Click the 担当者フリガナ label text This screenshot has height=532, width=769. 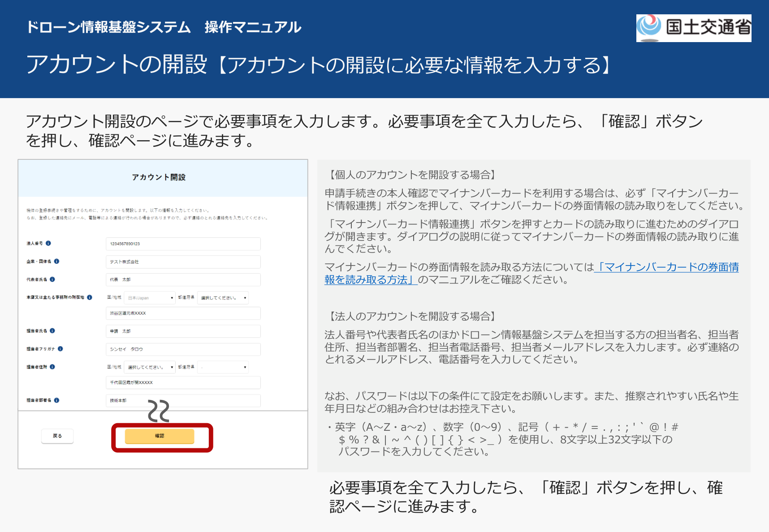coord(41,349)
